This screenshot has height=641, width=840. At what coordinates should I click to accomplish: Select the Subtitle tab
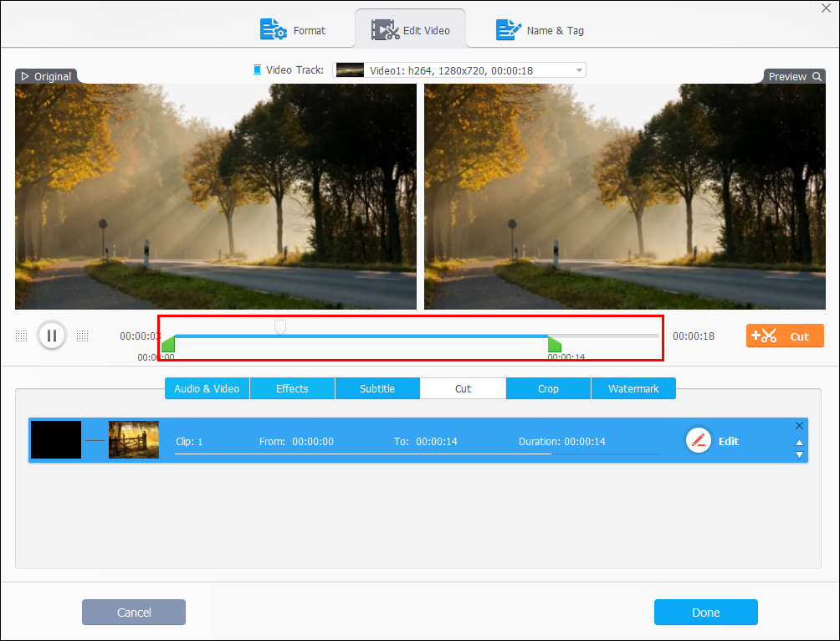(377, 388)
